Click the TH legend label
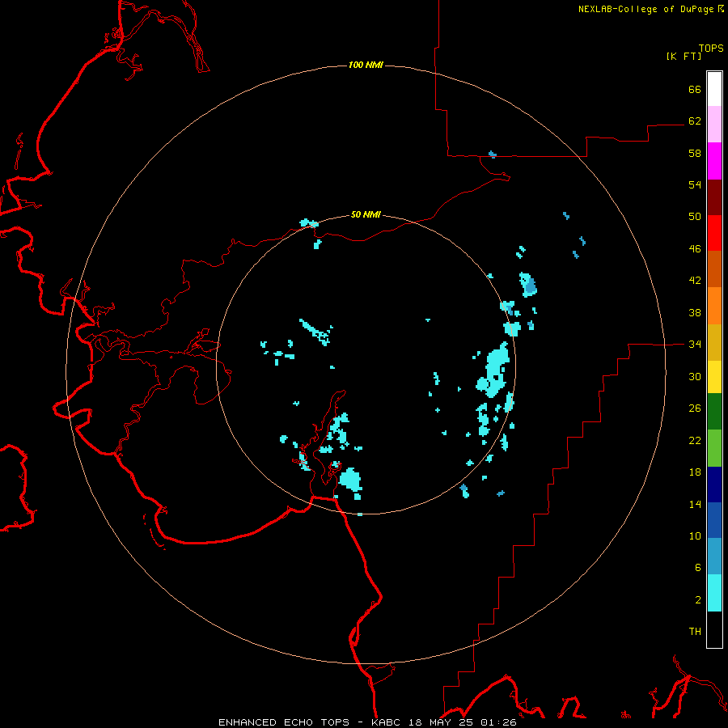The height and width of the screenshot is (728, 728). click(695, 632)
